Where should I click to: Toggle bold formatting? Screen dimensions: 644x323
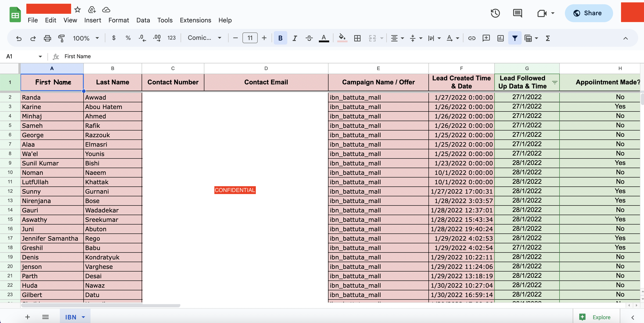coord(280,38)
